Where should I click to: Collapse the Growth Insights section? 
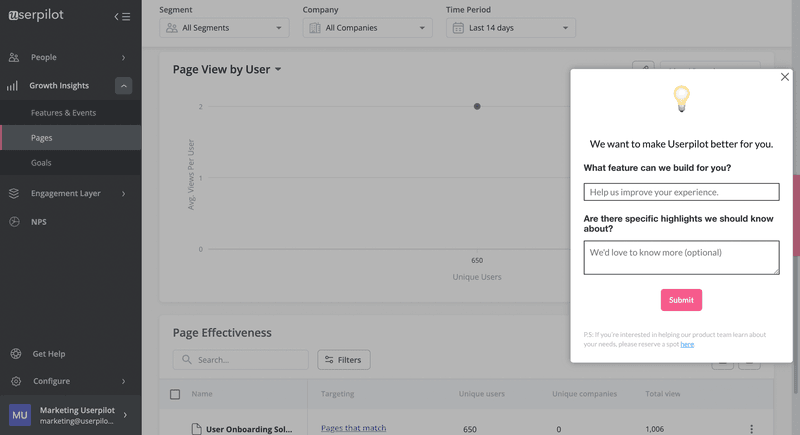click(123, 86)
